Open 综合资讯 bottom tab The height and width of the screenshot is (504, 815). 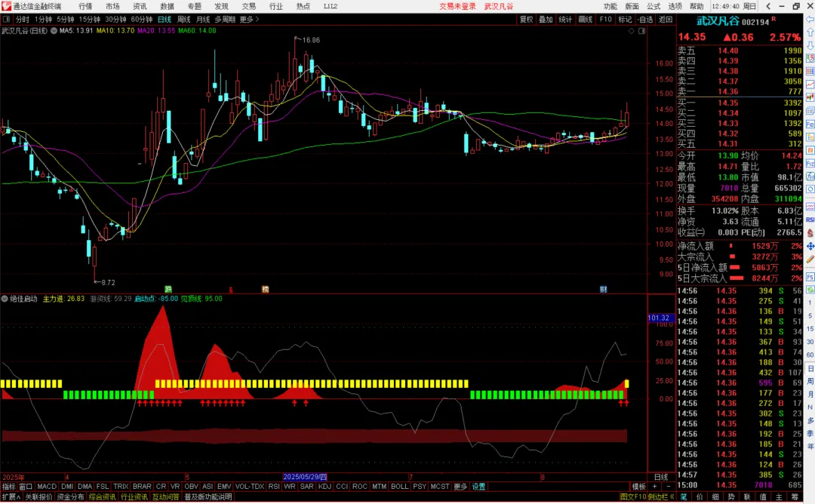click(102, 496)
